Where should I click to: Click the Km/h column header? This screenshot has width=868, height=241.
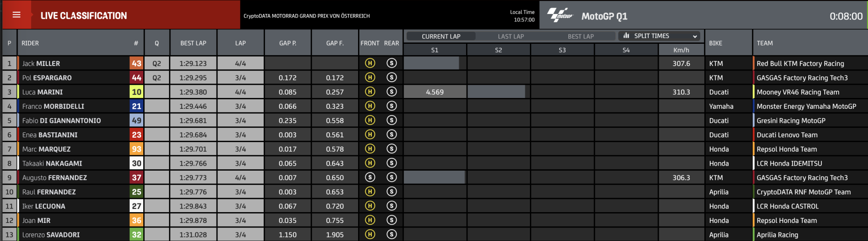pos(681,50)
